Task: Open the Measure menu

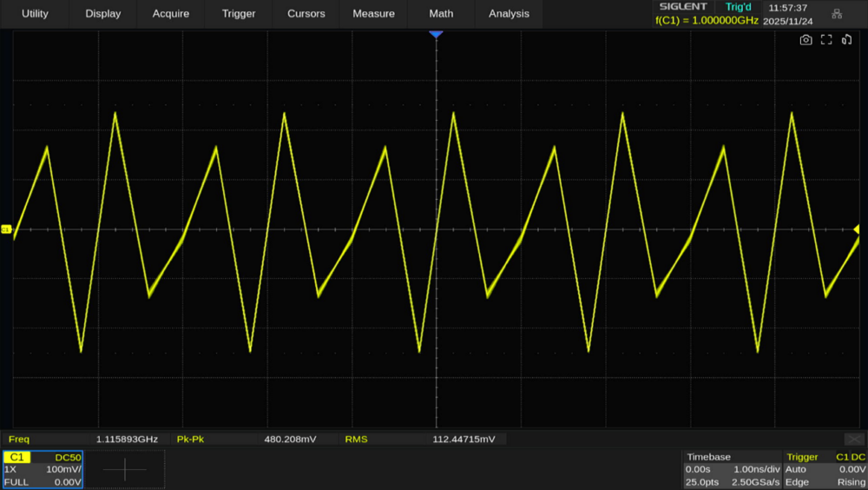Action: pos(374,14)
